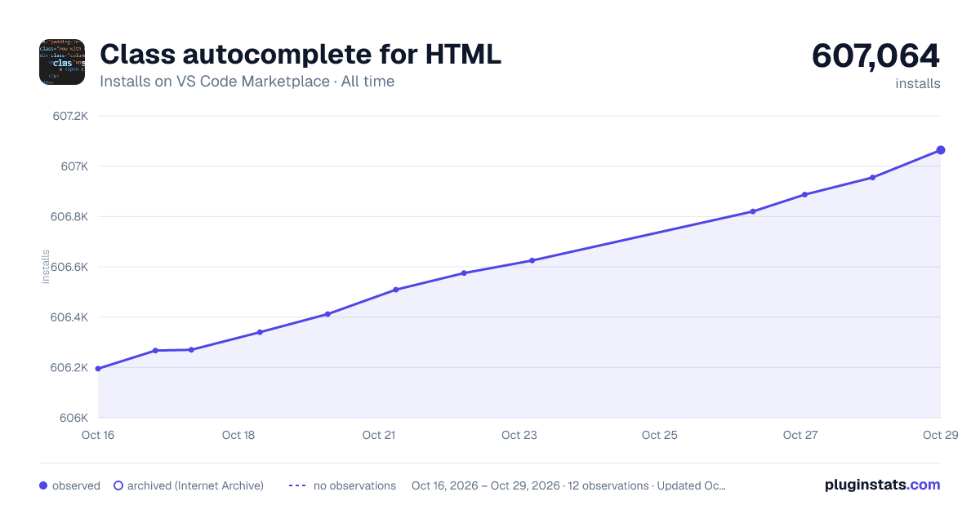Click the 'Installs on VS Code Marketplace' subtitle
Viewport: 980px width, 514px height.
point(214,82)
